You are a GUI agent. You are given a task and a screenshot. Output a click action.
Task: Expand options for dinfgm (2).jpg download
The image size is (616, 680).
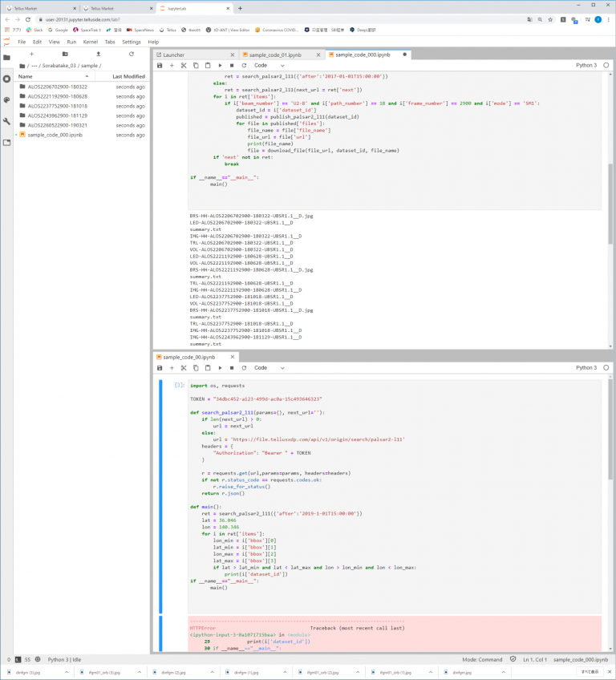(212, 672)
